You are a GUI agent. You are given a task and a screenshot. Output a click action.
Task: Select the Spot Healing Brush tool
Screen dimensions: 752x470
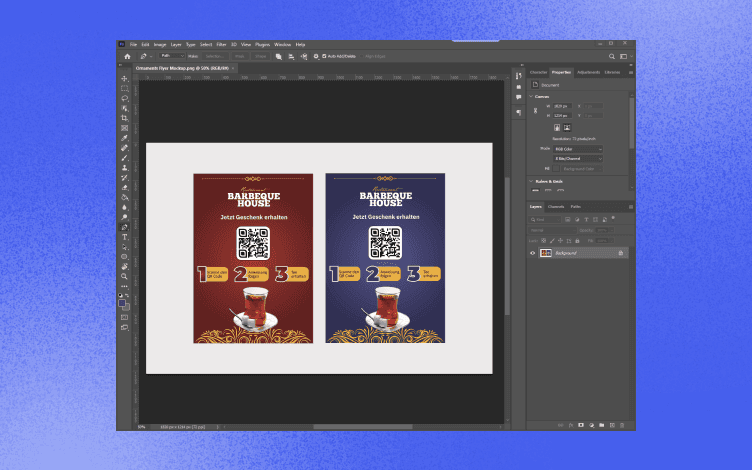point(125,148)
